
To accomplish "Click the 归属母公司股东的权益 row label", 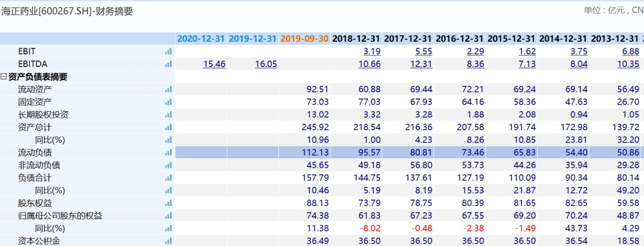I will click(x=60, y=216).
